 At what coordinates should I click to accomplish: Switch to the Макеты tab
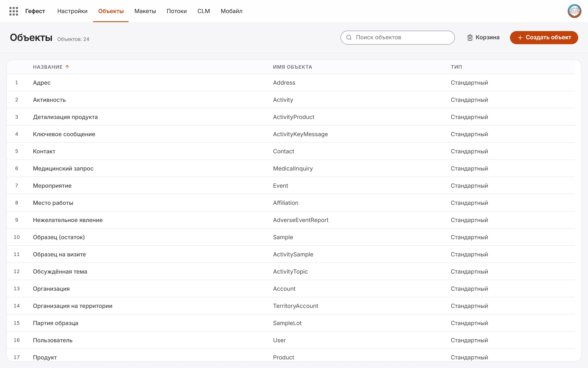[145, 11]
